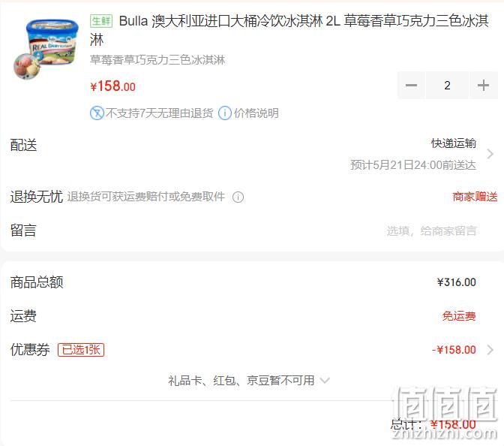This screenshot has height=446, width=504.
Task: Click the 价格说明 info icon
Action: tap(225, 113)
